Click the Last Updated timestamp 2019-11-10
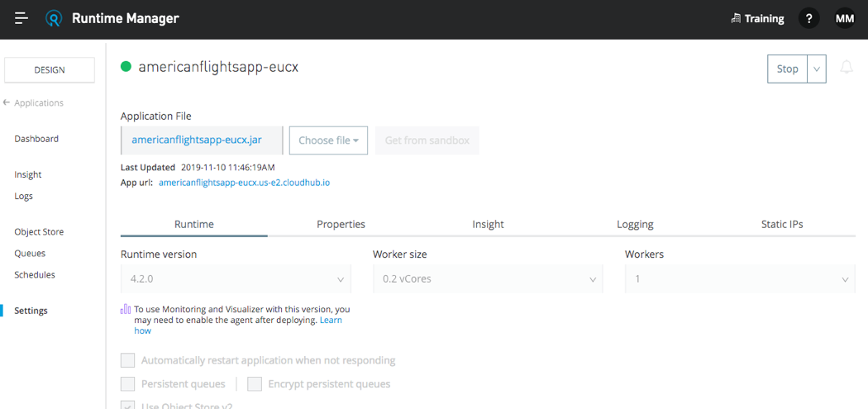868x409 pixels. point(228,167)
